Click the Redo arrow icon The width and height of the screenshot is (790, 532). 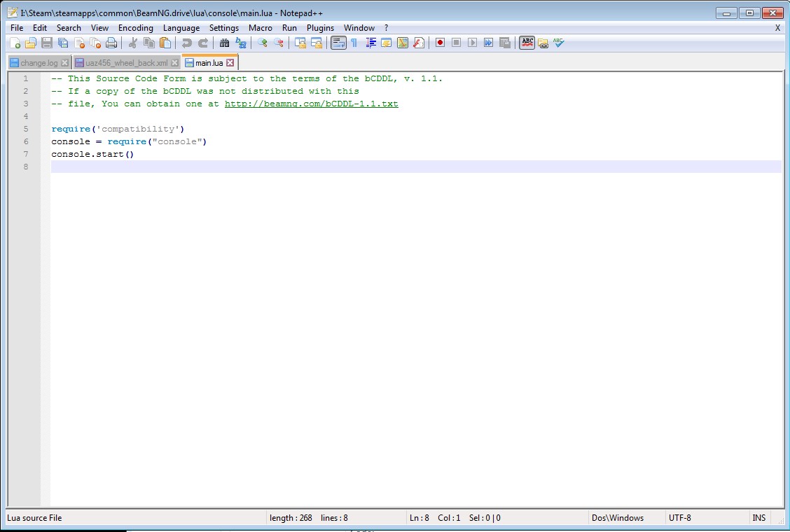coord(203,43)
